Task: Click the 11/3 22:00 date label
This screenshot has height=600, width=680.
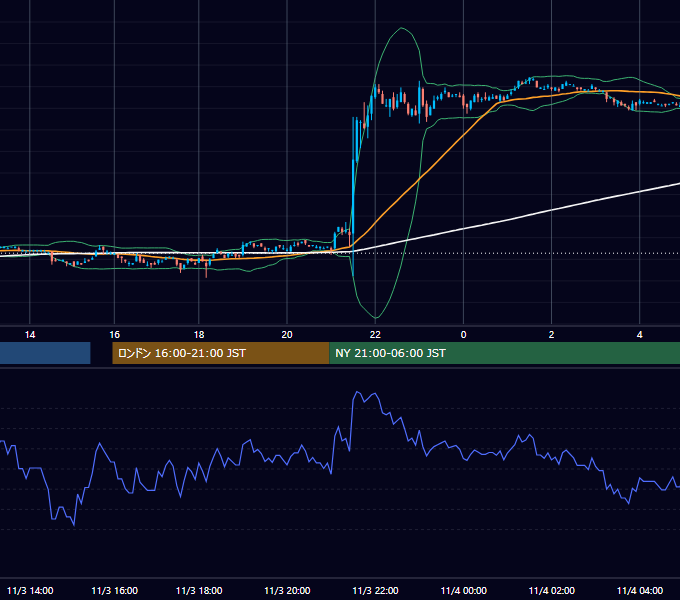Action: point(375,590)
